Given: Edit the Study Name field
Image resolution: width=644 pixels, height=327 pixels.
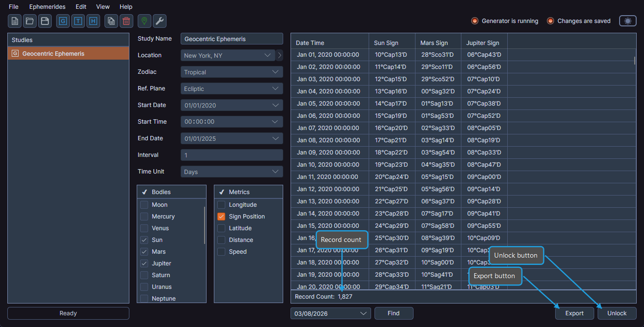Looking at the screenshot, I should click(x=231, y=38).
